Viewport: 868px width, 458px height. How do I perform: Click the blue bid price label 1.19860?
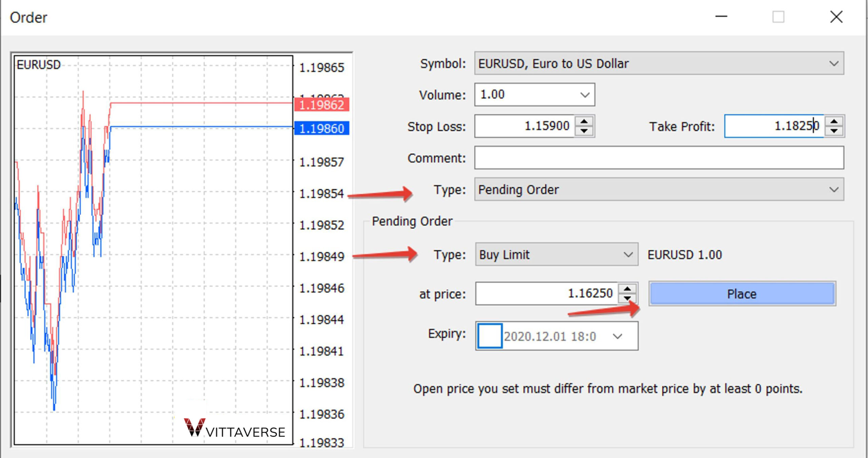click(x=321, y=128)
